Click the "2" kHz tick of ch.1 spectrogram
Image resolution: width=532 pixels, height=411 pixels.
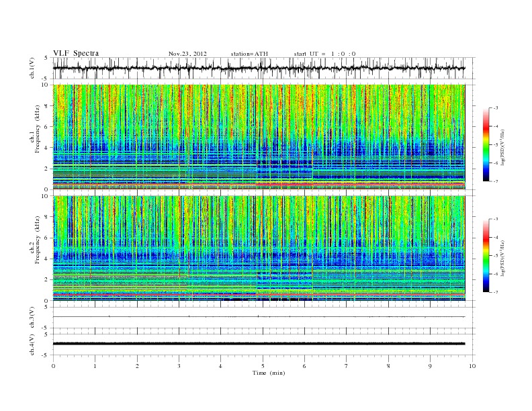pyautogui.click(x=47, y=169)
